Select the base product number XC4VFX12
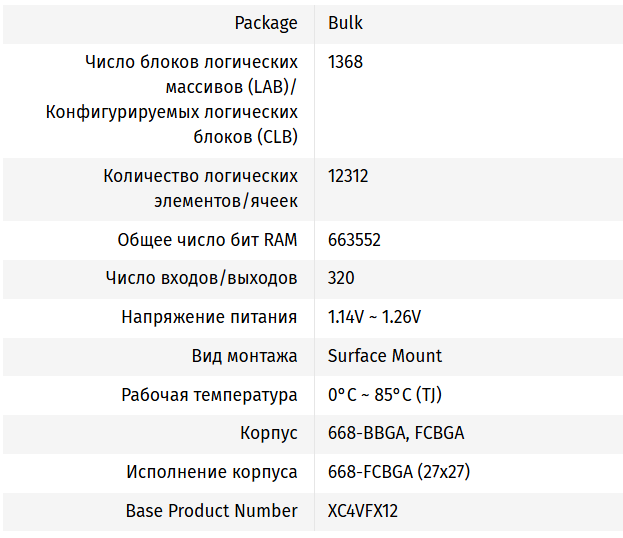This screenshot has height=538, width=623. pyautogui.click(x=363, y=511)
